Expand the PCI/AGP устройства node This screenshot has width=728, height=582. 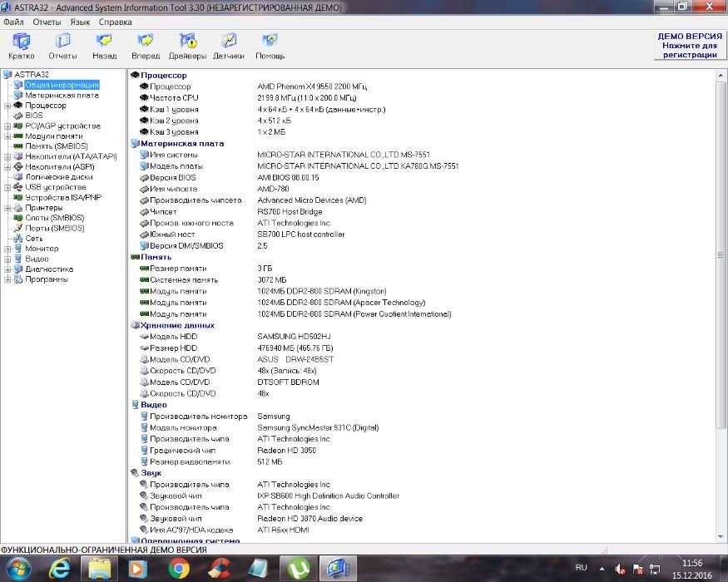pos(7,126)
